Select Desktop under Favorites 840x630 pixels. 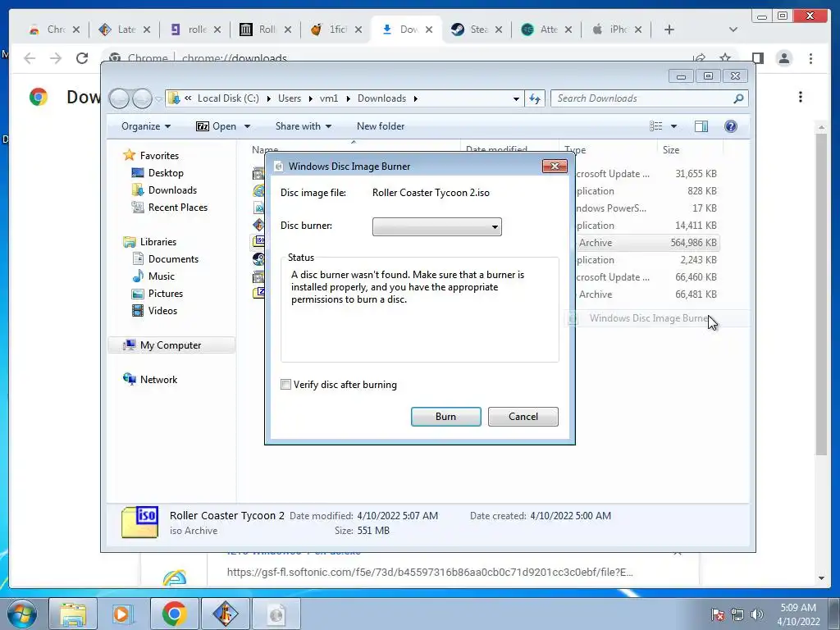pyautogui.click(x=166, y=173)
